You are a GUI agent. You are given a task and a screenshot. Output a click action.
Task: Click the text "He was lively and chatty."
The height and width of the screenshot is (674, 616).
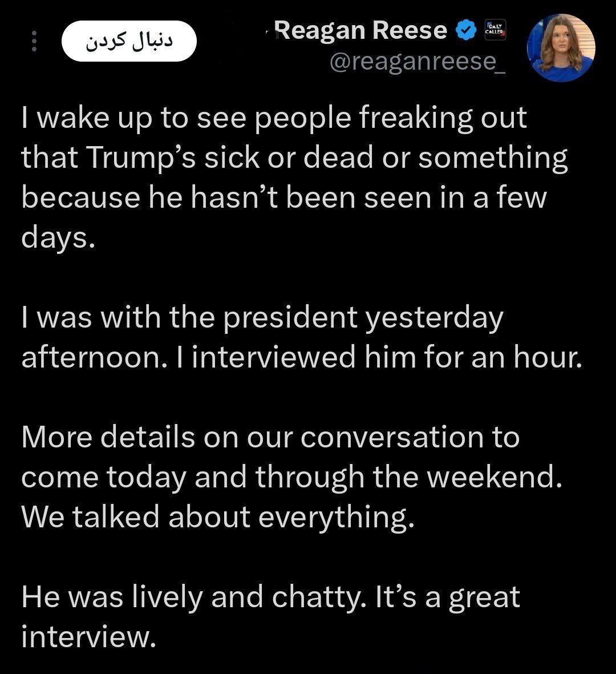click(x=194, y=597)
